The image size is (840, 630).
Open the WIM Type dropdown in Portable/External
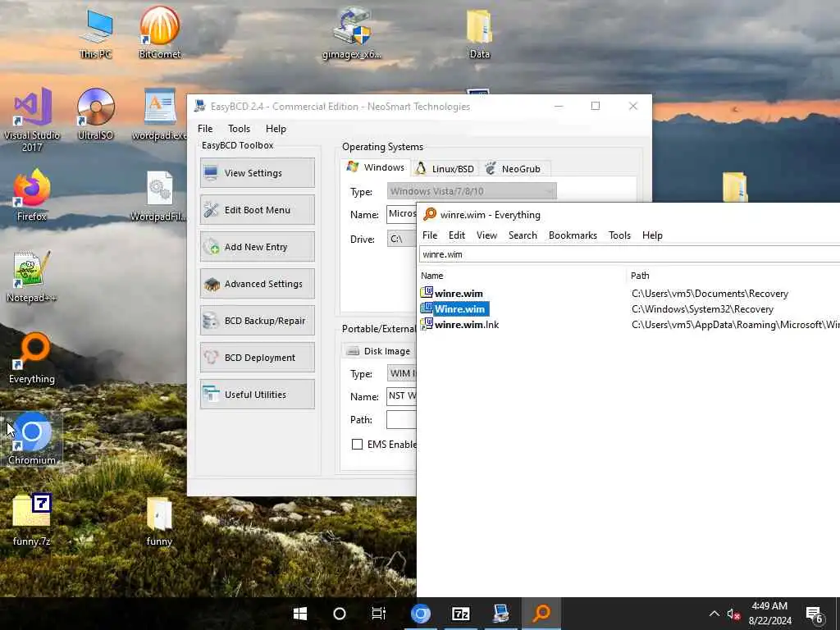tap(402, 373)
